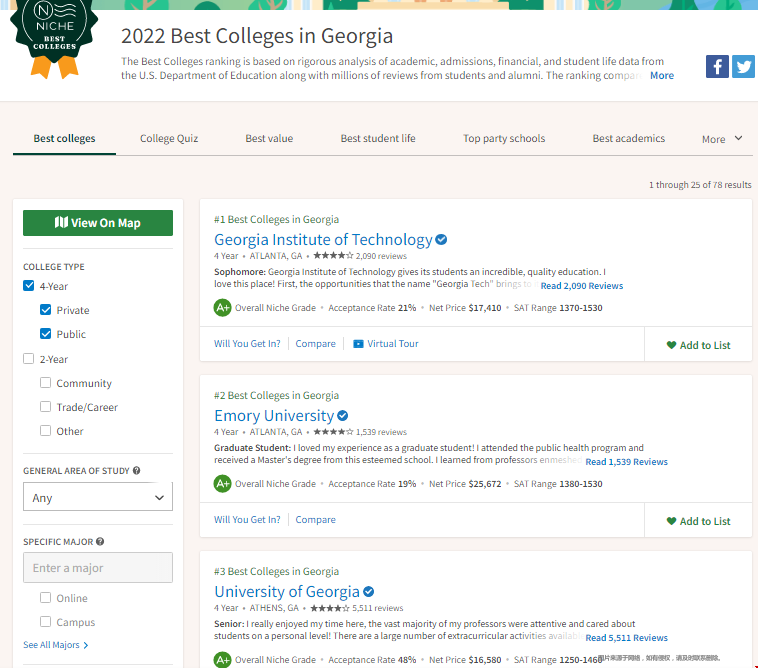Click the Virtual Tour video icon
758x668 pixels.
[358, 344]
